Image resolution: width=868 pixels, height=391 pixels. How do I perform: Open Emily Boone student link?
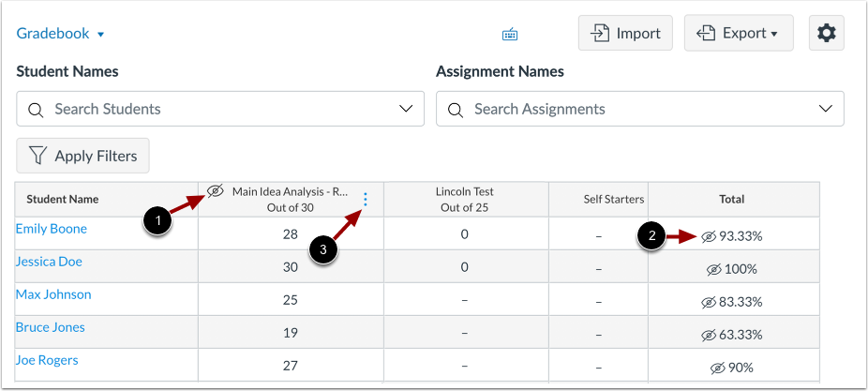pyautogui.click(x=52, y=229)
